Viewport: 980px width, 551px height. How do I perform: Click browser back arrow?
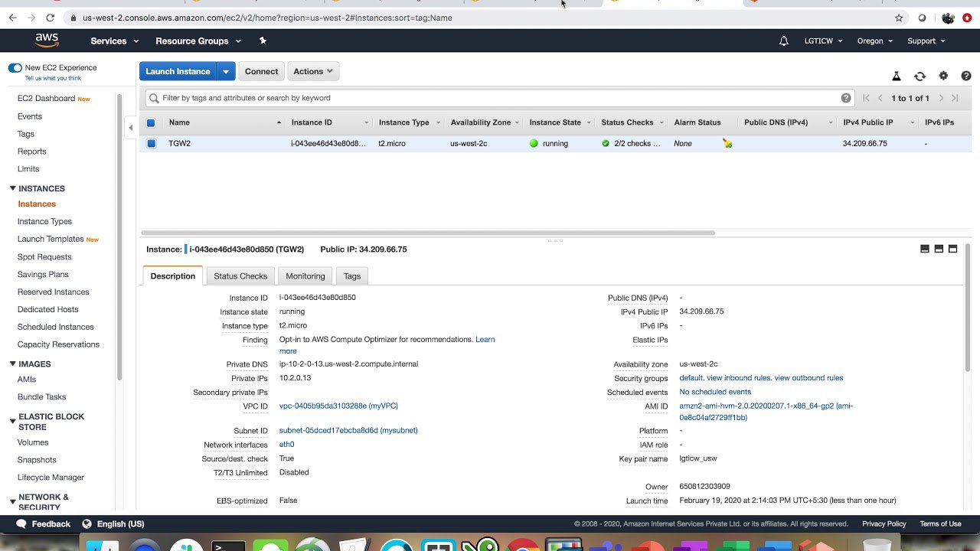[x=12, y=18]
